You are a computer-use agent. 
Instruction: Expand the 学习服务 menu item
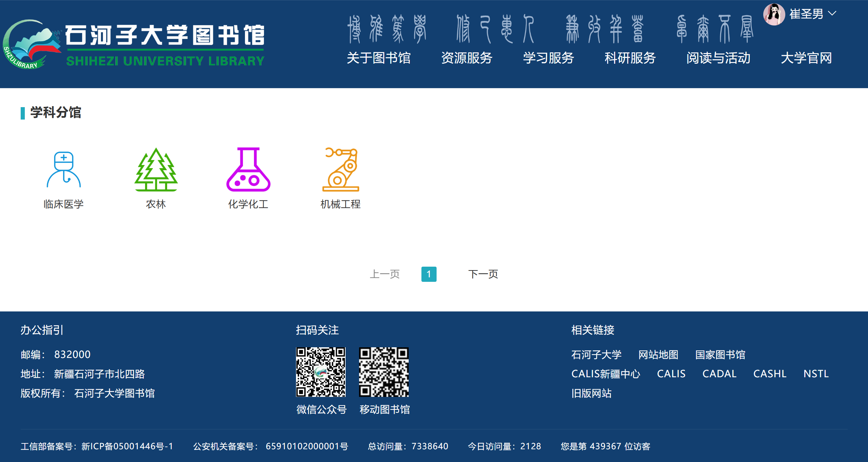(x=548, y=58)
